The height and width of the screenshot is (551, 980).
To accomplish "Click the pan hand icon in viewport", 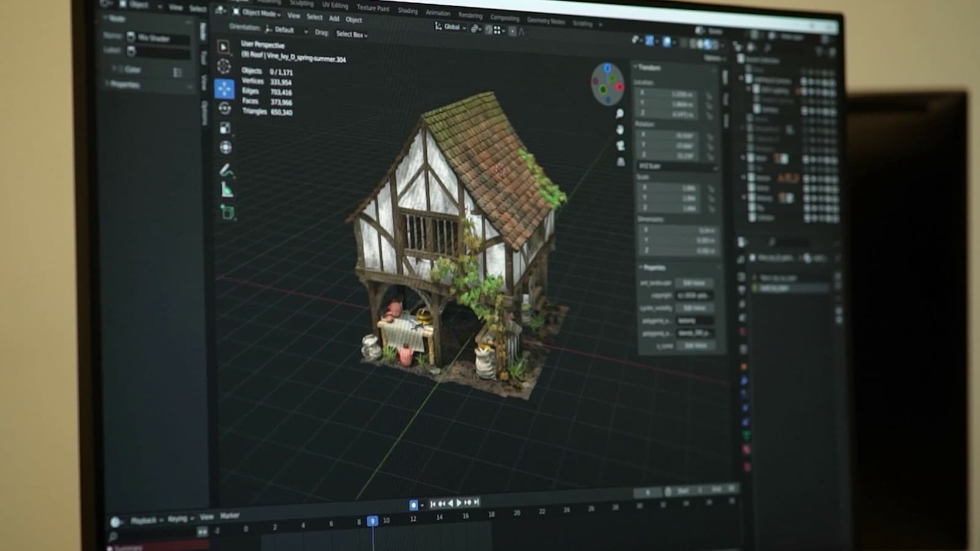I will tap(620, 130).
